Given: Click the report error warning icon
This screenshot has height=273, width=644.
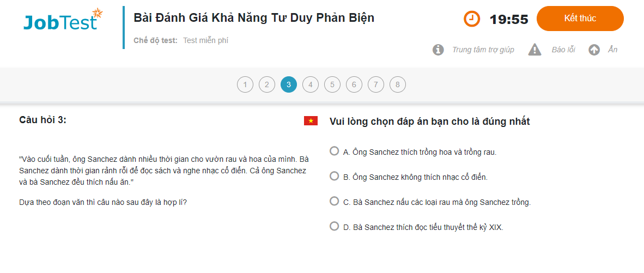Looking at the screenshot, I should click(534, 50).
